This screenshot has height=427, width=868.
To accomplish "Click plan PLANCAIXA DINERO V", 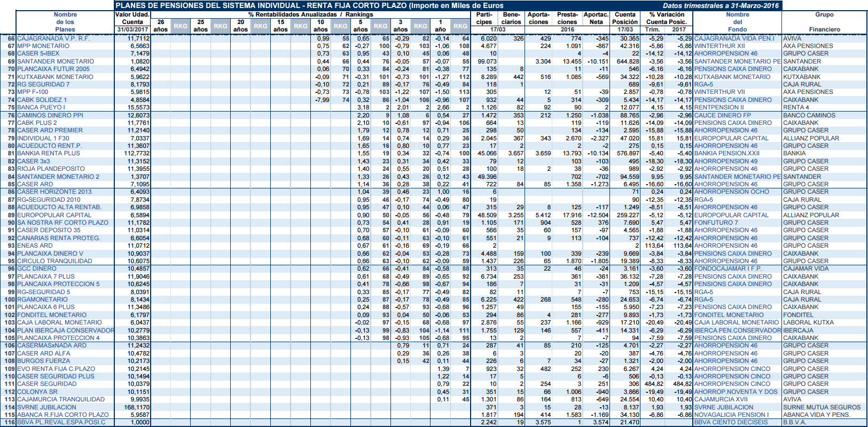I will point(50,254).
